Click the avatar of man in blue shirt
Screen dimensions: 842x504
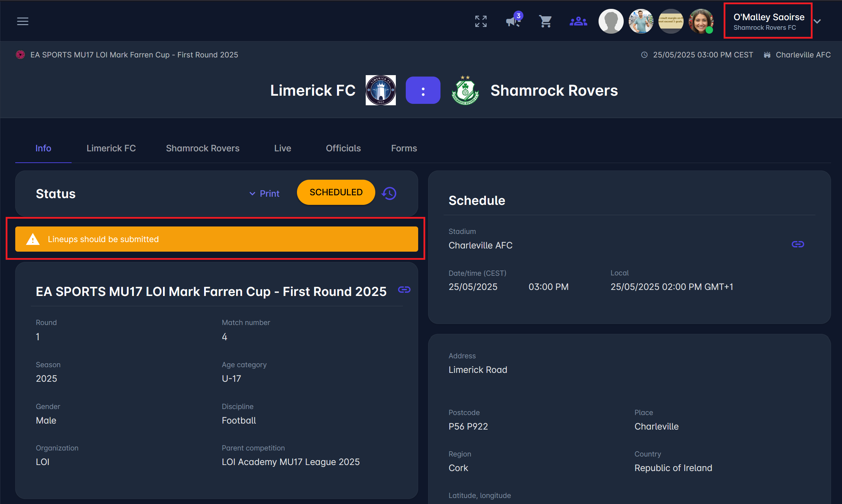coord(641,21)
